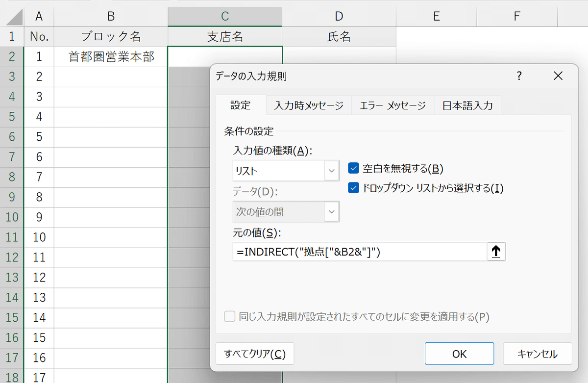Click the dialog help question mark
Viewport: 588px width, 383px height.
pyautogui.click(x=519, y=76)
